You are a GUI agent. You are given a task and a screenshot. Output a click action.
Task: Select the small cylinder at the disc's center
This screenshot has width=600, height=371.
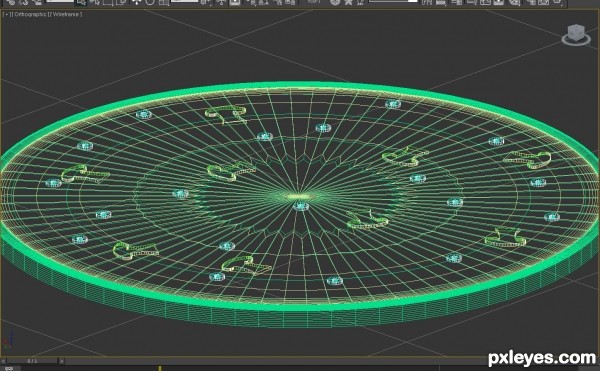coord(300,207)
